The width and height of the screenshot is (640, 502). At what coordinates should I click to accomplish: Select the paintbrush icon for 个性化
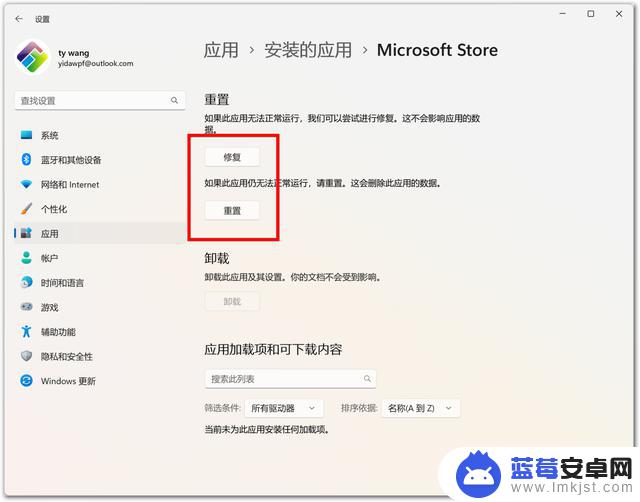[27, 209]
